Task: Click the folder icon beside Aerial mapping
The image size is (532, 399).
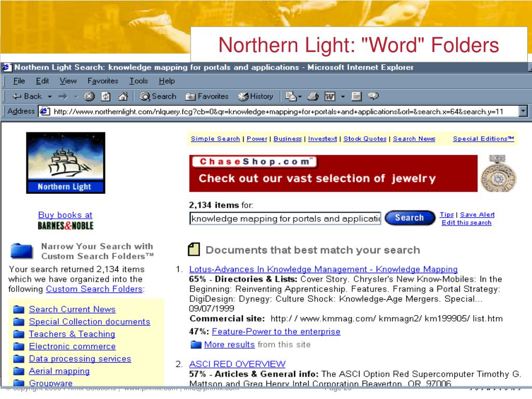Action: click(19, 371)
